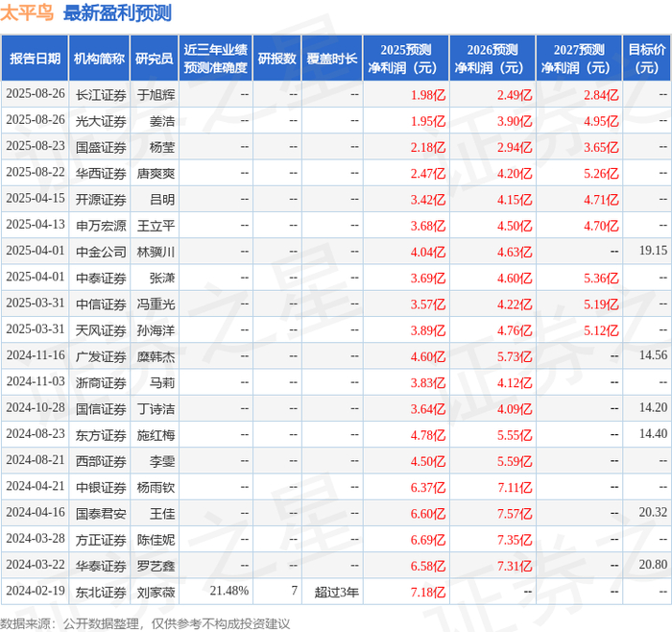Select the 国泰君安 institution cell
The width and height of the screenshot is (672, 632).
[101, 514]
